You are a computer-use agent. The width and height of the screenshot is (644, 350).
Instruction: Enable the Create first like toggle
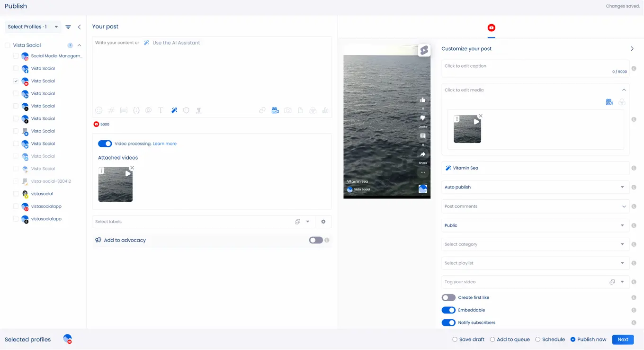(x=448, y=297)
